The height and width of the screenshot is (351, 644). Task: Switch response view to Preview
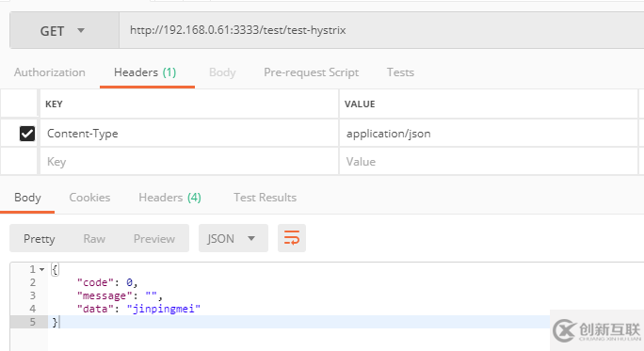154,238
